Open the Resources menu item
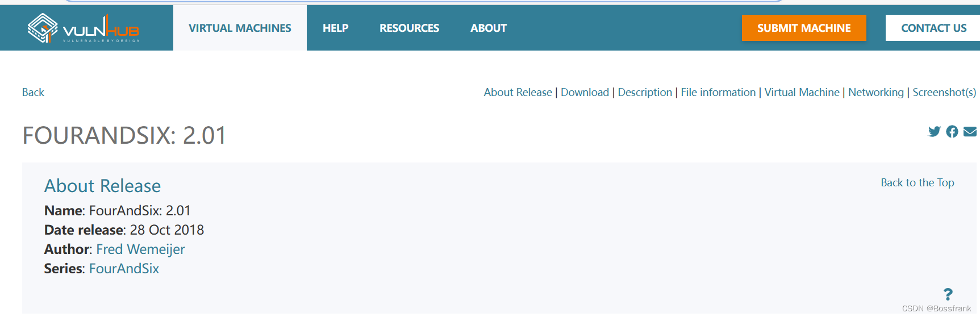980x317 pixels. (x=409, y=28)
